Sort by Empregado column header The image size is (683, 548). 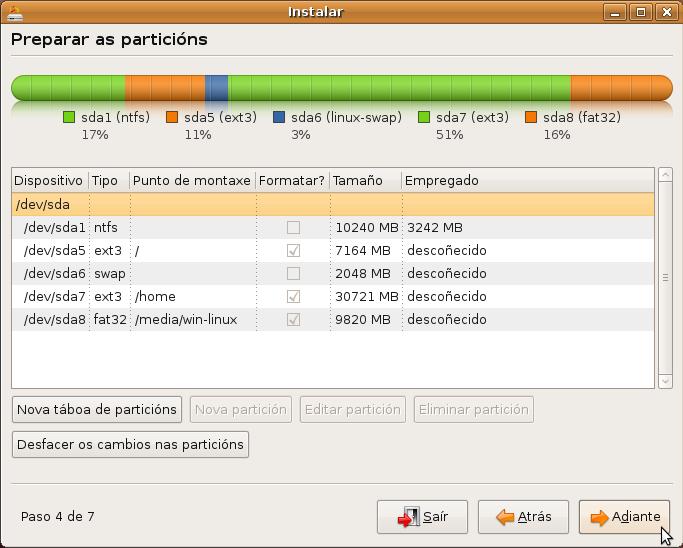point(527,180)
